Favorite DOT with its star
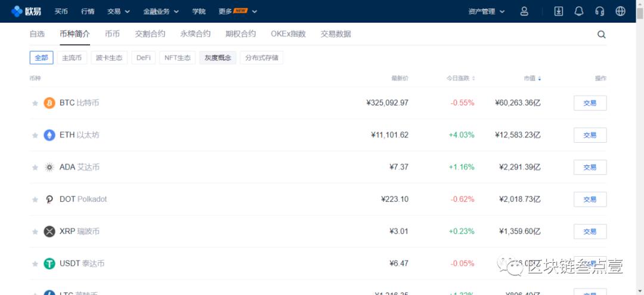644x295 pixels. coord(35,199)
